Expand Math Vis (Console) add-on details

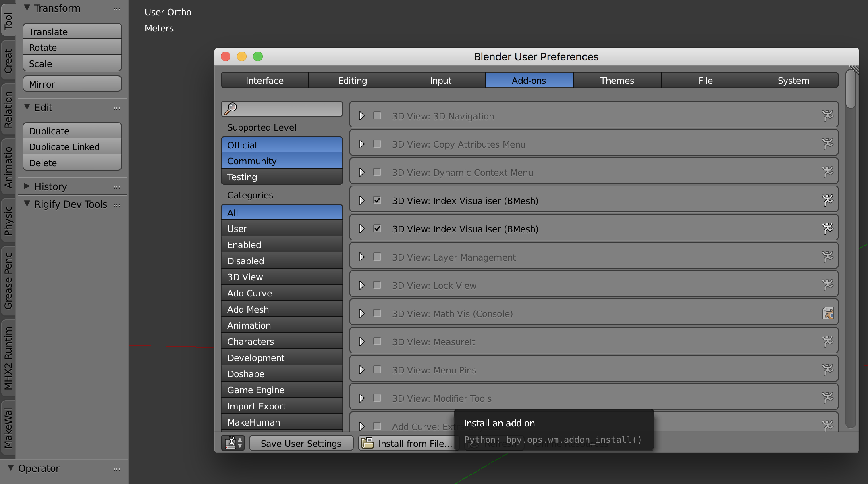(x=361, y=313)
